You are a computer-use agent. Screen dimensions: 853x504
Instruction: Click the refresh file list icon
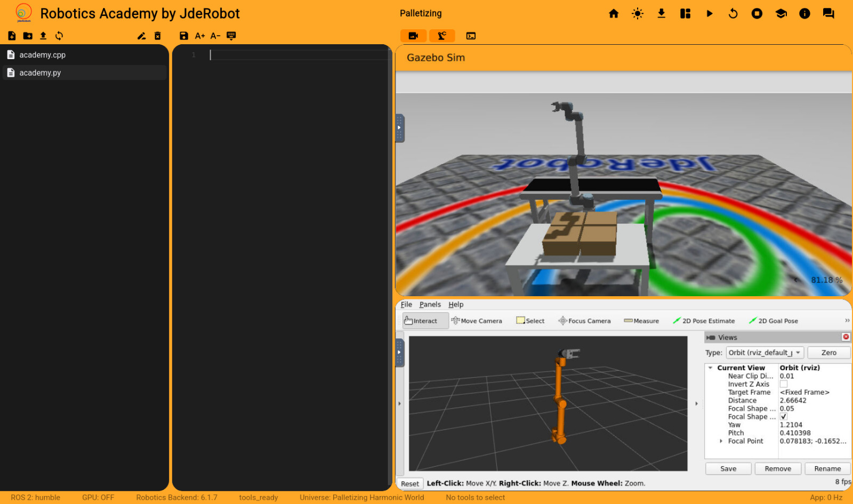[59, 36]
